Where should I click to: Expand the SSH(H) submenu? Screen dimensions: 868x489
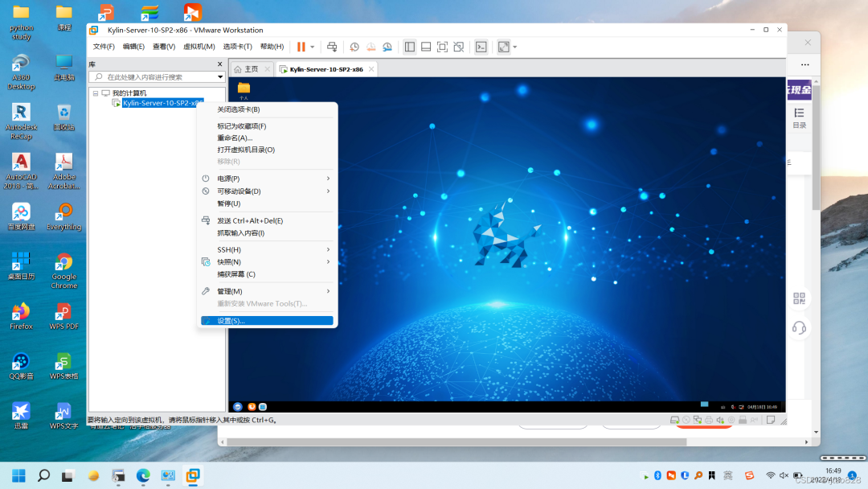[267, 250]
